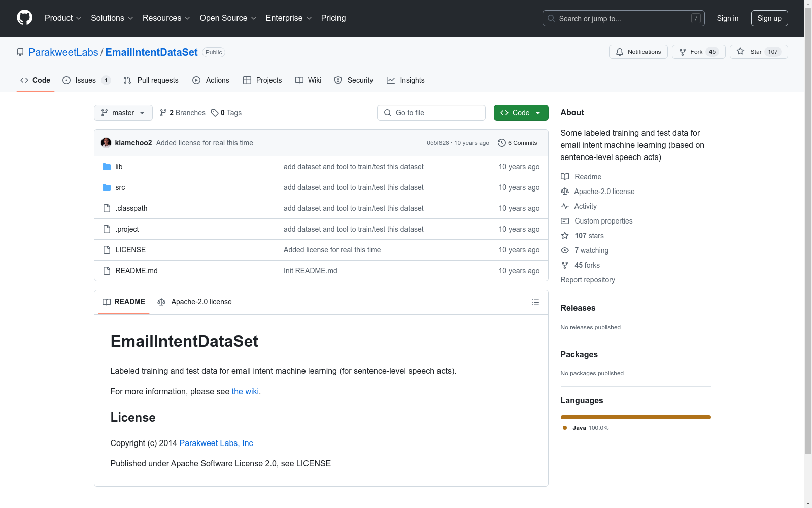Open the Security tab

point(354,80)
